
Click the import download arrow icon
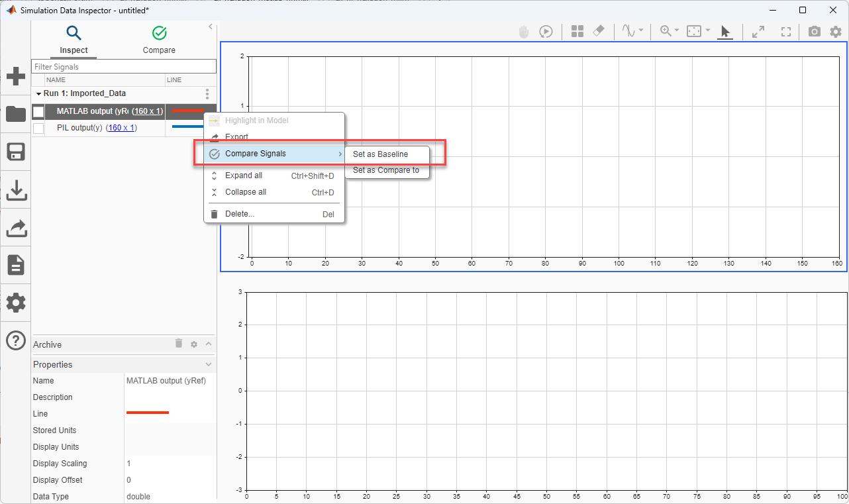pos(16,190)
